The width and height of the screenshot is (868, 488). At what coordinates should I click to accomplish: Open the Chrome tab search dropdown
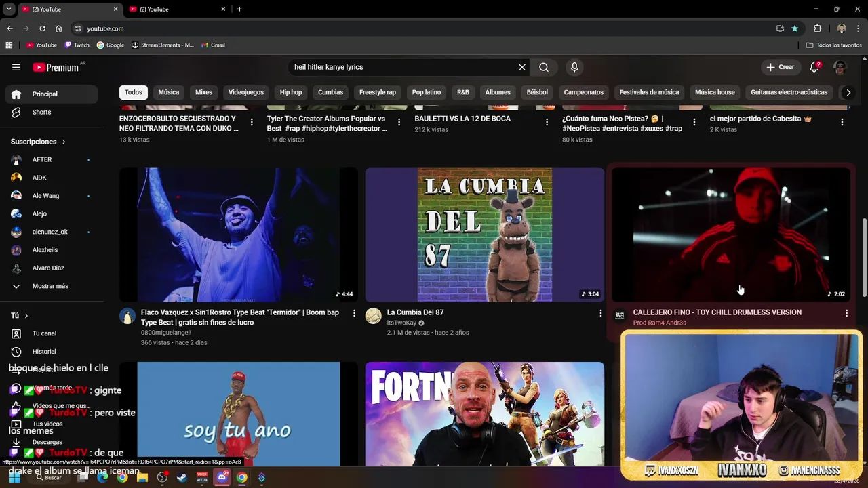(x=9, y=9)
